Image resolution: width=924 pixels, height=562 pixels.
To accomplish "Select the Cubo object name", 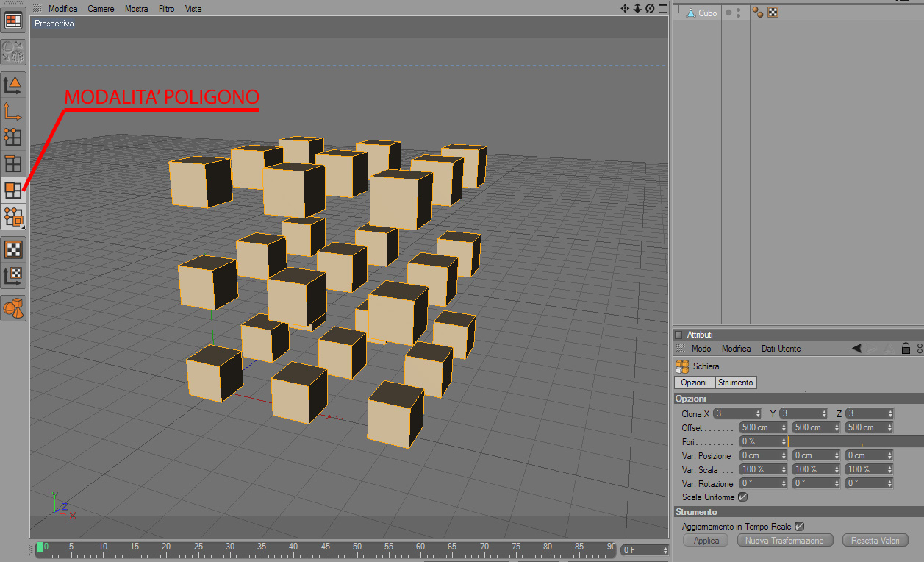I will tap(708, 13).
